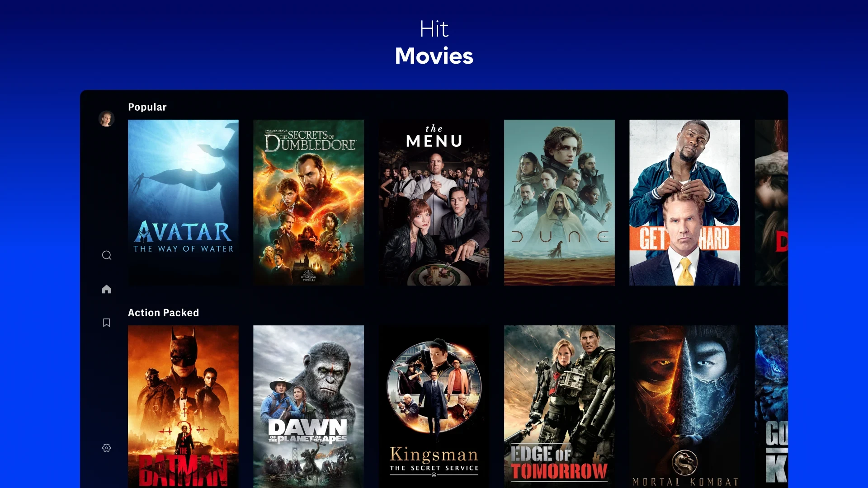
Task: Click the user profile avatar icon
Action: [x=106, y=118]
